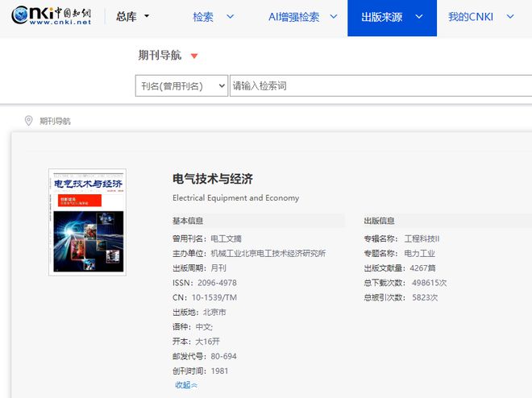Select the CN value 10-1539/TM
Image resolution: width=532 pixels, height=398 pixels.
pyautogui.click(x=214, y=297)
